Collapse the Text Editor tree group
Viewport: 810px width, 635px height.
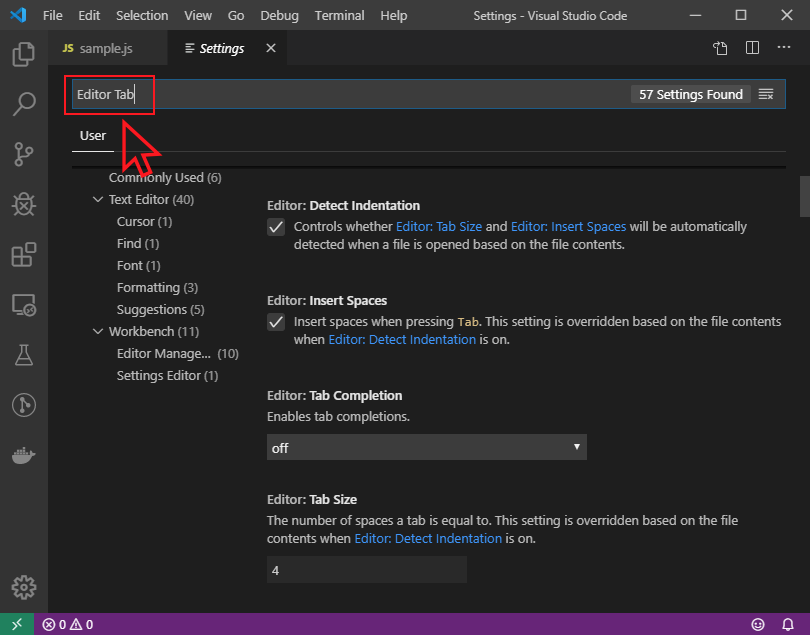[98, 199]
